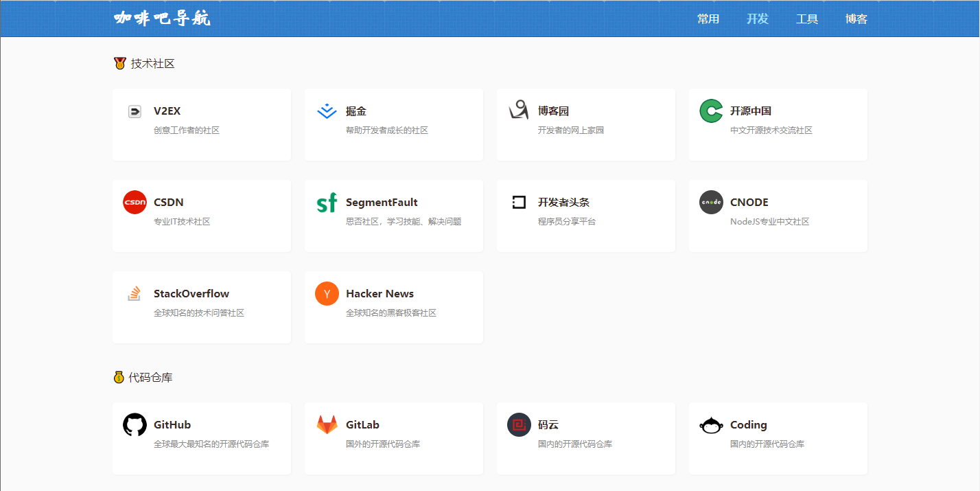This screenshot has height=491, width=980.
Task: Click the 咖啡吧导航 site title
Action: coord(162,19)
